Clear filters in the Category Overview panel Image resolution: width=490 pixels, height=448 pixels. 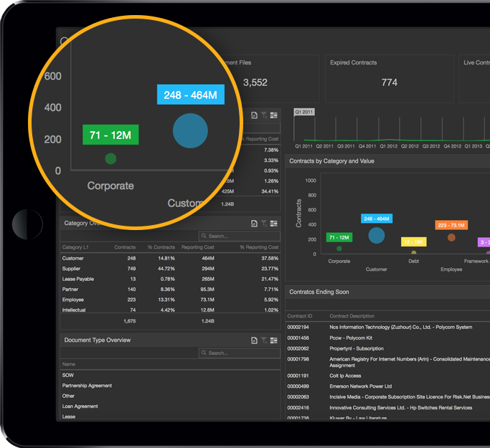[x=264, y=223]
